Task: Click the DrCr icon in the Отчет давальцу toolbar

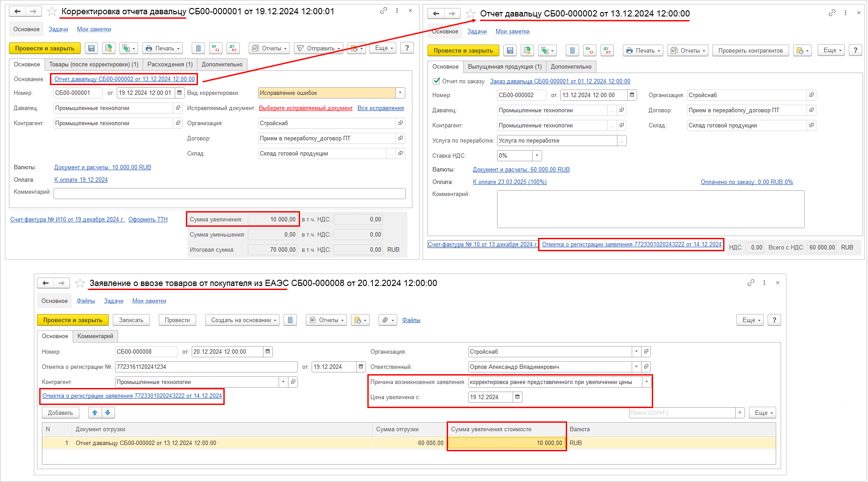Action: (x=589, y=50)
